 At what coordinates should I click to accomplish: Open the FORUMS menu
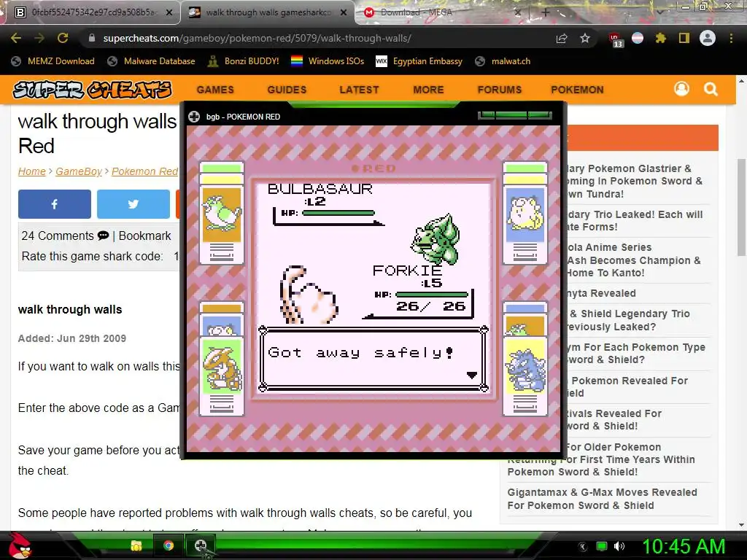(500, 90)
